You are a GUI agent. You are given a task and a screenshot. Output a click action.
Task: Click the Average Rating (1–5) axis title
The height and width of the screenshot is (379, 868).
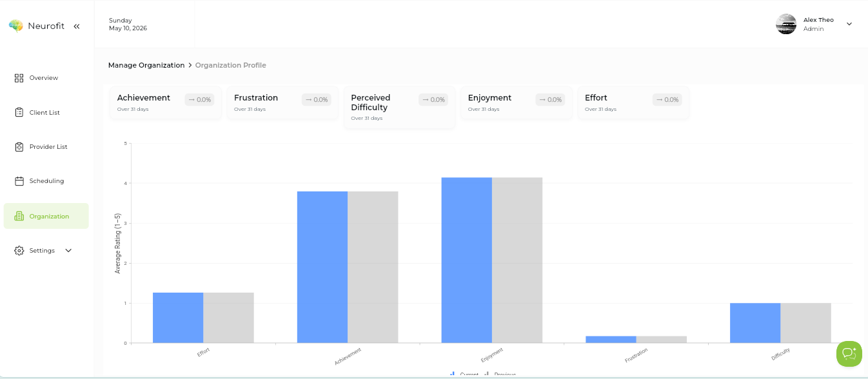[x=118, y=243]
